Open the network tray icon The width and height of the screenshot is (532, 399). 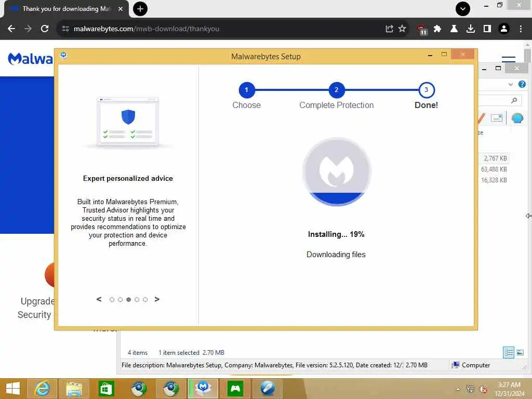471,389
